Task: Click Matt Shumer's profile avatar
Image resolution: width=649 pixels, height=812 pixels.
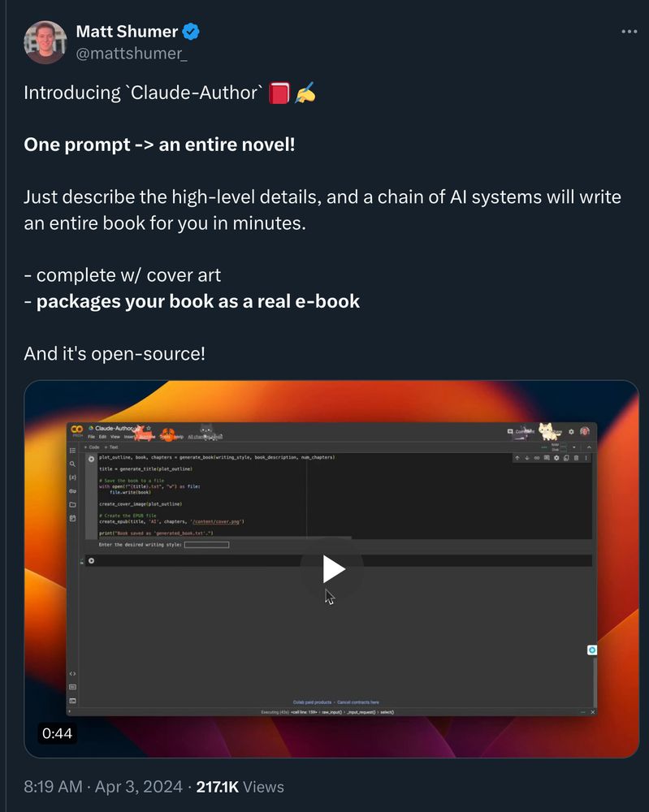Action: click(45, 42)
